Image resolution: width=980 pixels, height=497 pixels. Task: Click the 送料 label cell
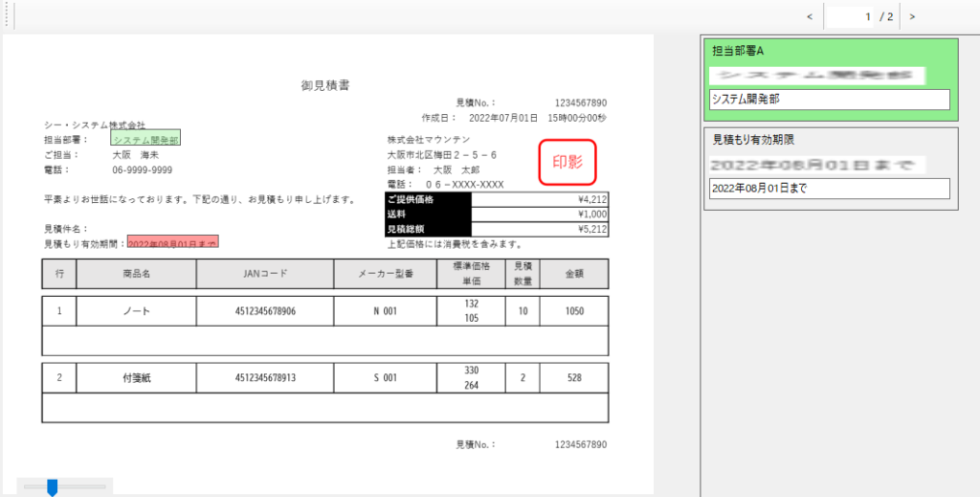pos(428,215)
